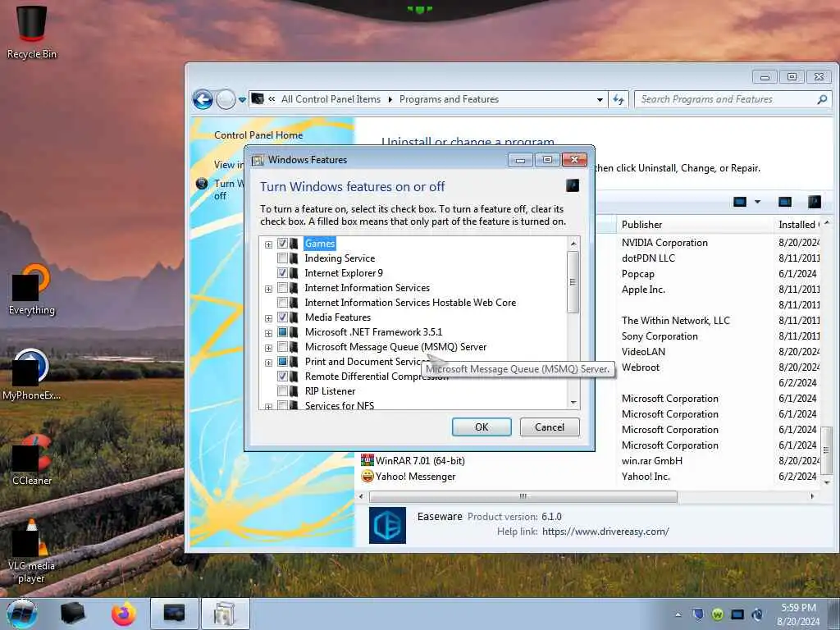Open Firefox from the taskbar
840x630 pixels.
tap(124, 614)
